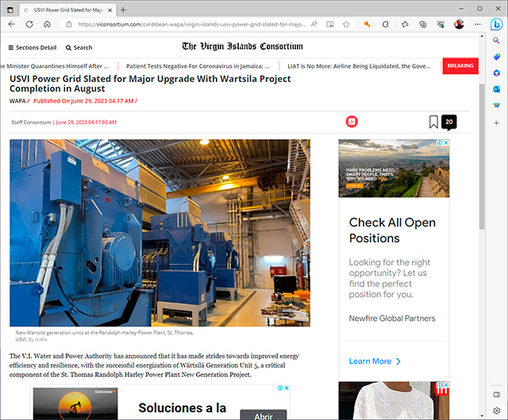Click the scrollbar down arrow
Viewport: 508px width, 420px height.
coord(482,416)
